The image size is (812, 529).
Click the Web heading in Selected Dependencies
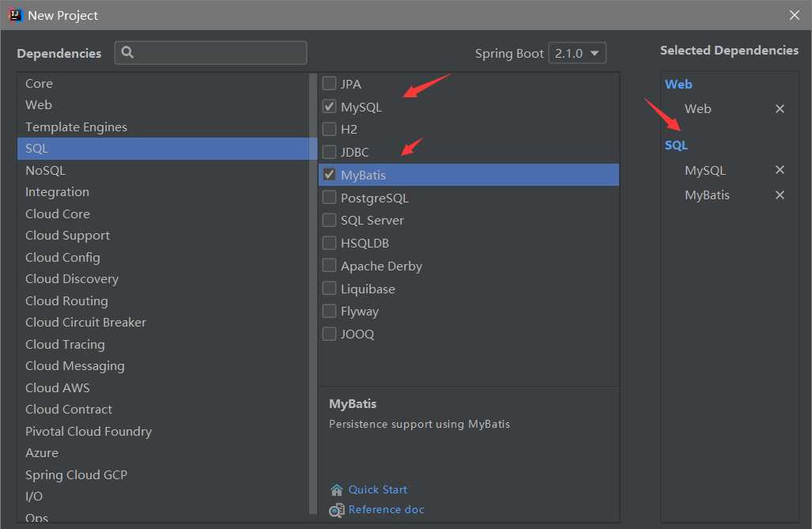678,84
